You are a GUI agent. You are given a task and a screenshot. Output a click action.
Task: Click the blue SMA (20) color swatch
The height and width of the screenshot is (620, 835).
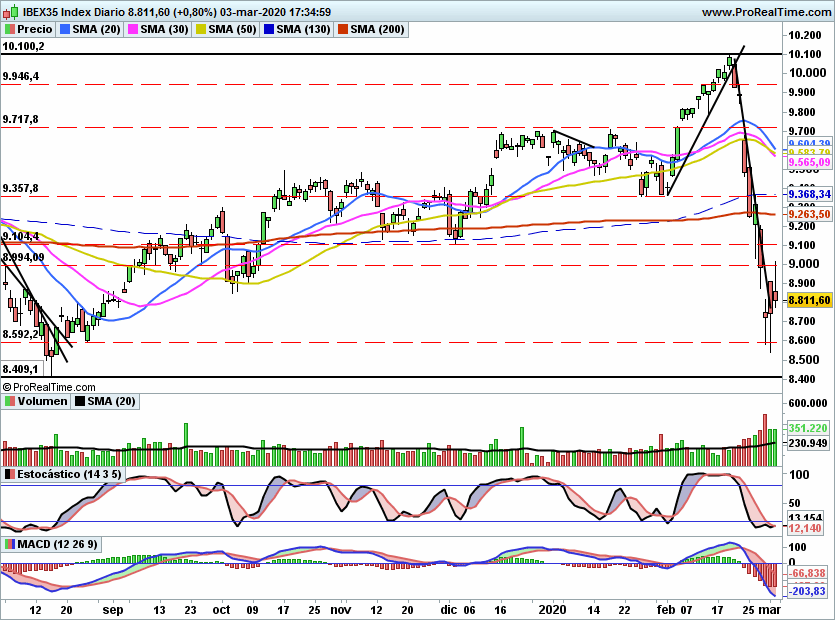67,30
